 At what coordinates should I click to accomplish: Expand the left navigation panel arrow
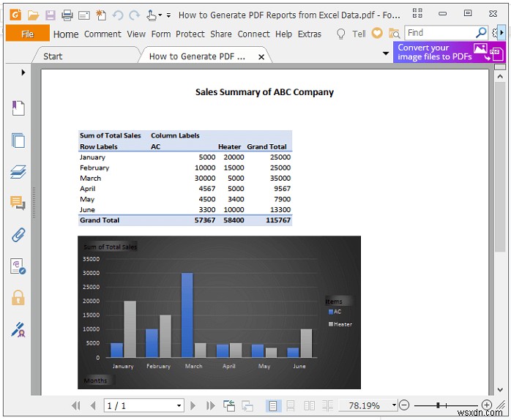(23, 72)
